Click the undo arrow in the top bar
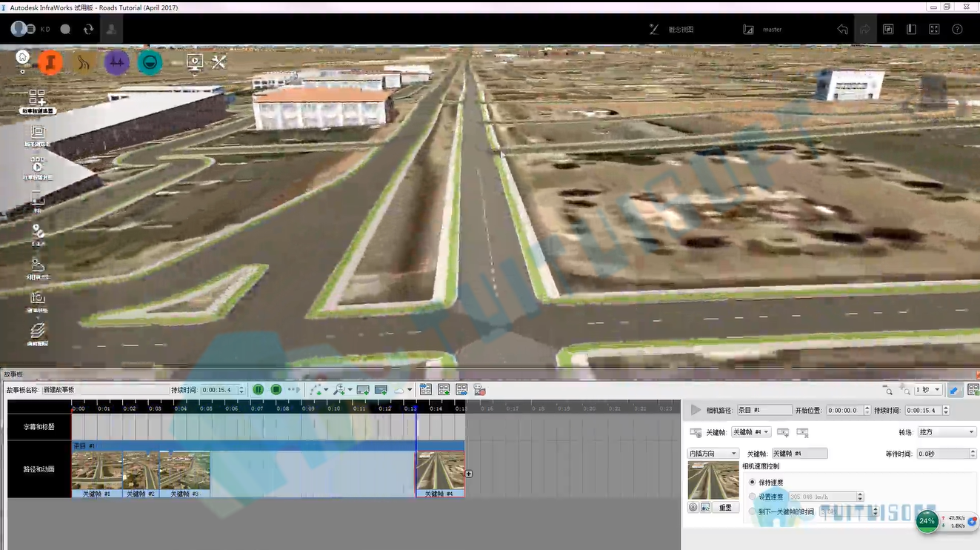The width and height of the screenshot is (980, 550). click(842, 30)
